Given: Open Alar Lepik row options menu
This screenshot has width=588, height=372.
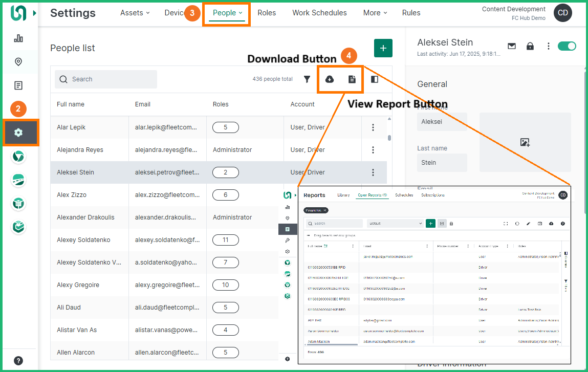Looking at the screenshot, I should tap(373, 127).
